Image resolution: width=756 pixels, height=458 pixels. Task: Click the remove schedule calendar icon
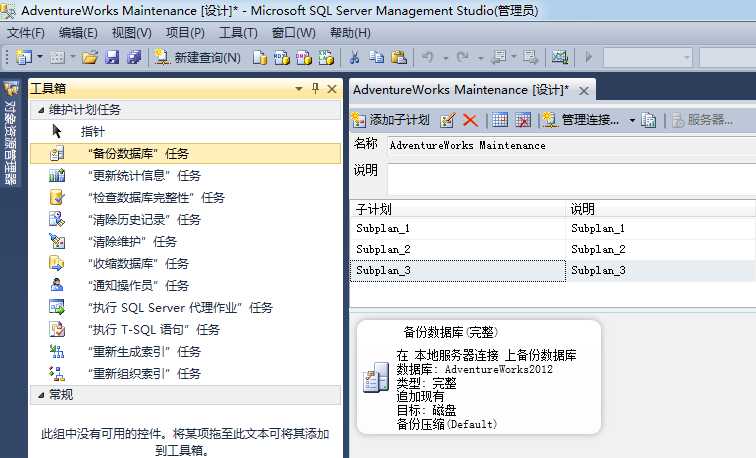[x=523, y=120]
